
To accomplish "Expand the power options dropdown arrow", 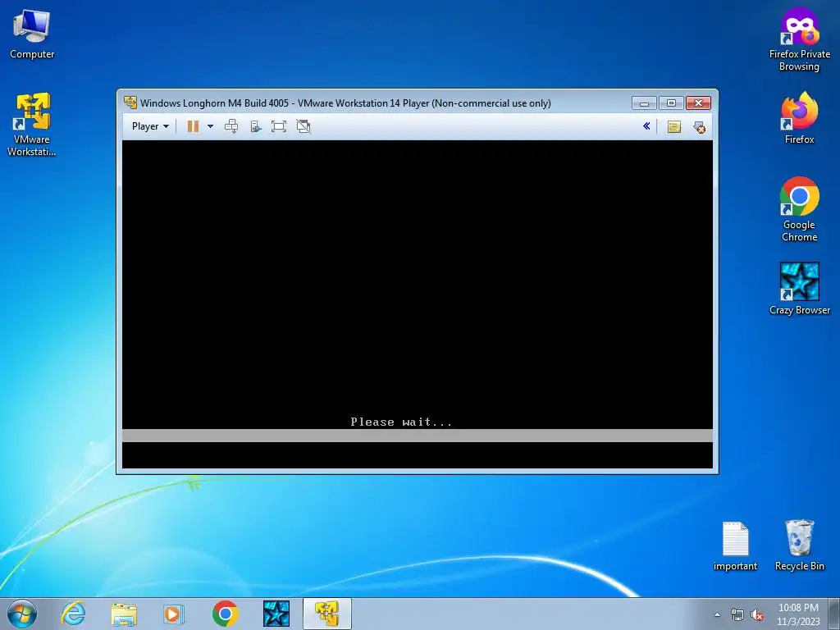I will click(211, 126).
